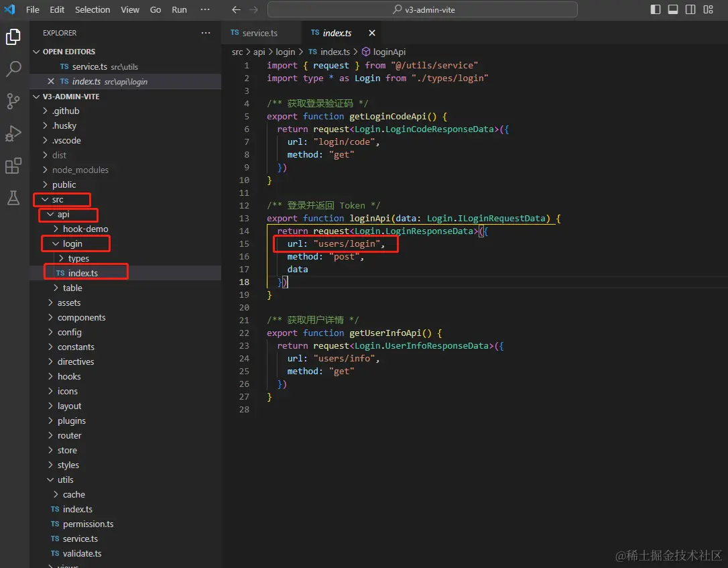Collapse the OPEN EDITORS section
The width and height of the screenshot is (728, 568).
point(69,52)
